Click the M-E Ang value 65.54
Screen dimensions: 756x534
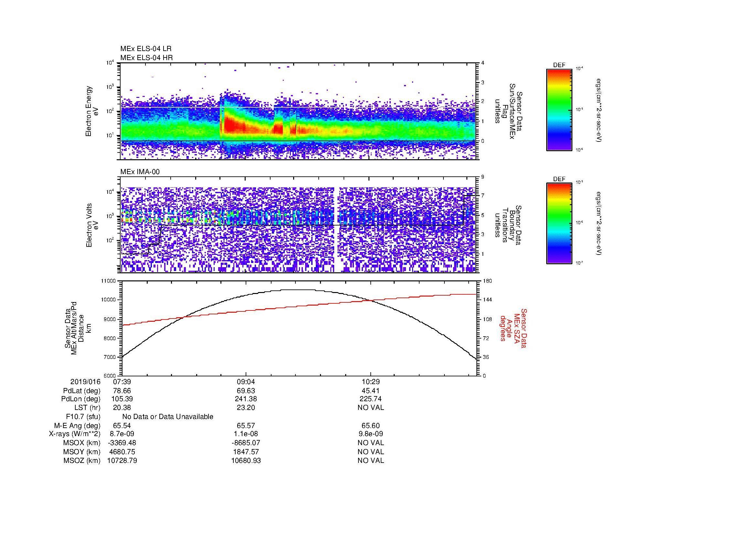pyautogui.click(x=122, y=425)
